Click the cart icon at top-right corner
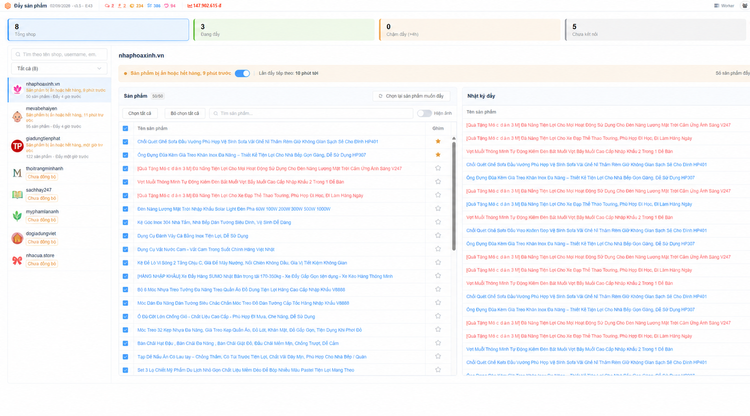The width and height of the screenshot is (750, 416). 744,6
